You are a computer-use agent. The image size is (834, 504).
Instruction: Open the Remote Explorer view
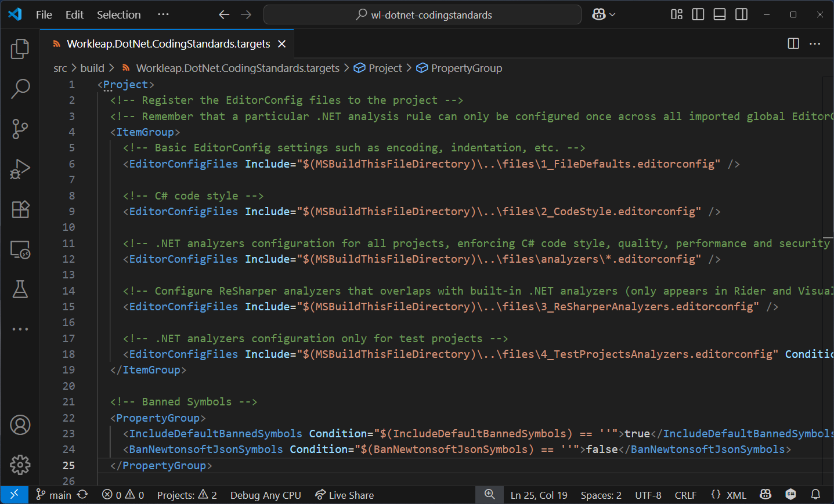coord(20,249)
